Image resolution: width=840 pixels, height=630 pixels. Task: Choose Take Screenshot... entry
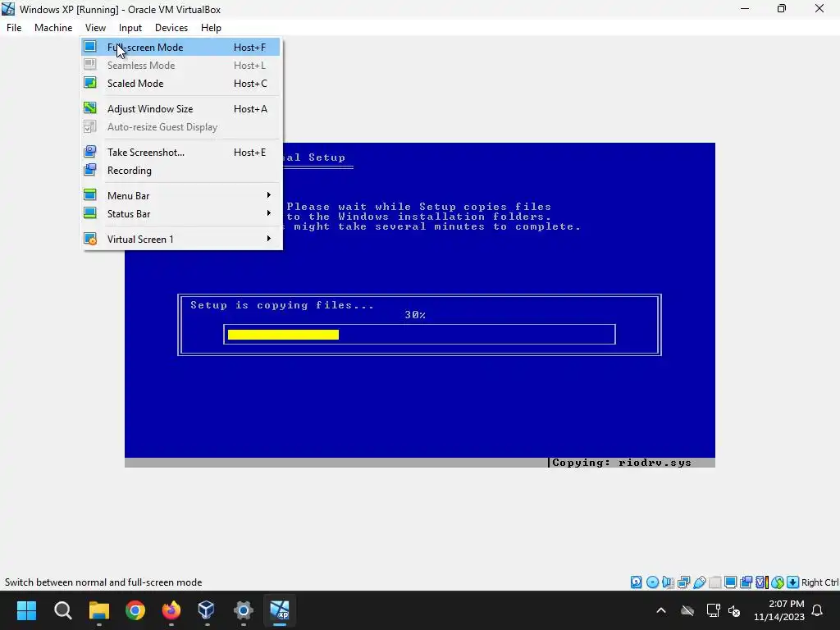click(180, 152)
